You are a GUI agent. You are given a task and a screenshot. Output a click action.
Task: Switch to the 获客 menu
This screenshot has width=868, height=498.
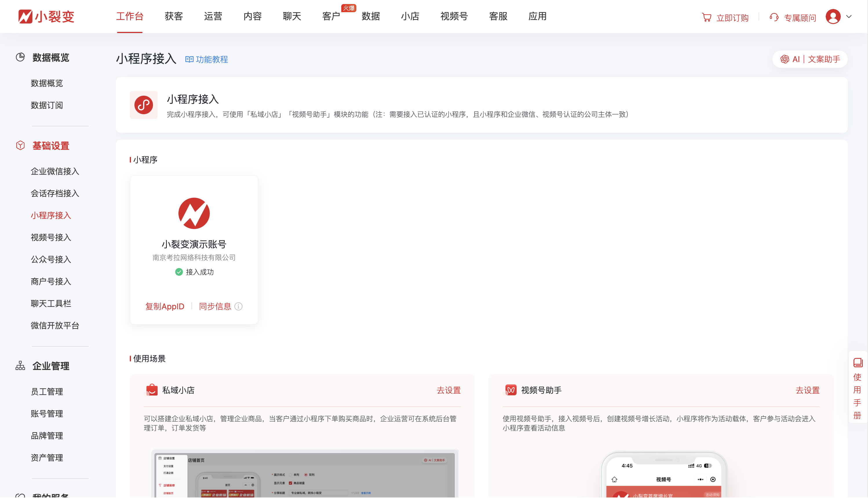click(174, 16)
